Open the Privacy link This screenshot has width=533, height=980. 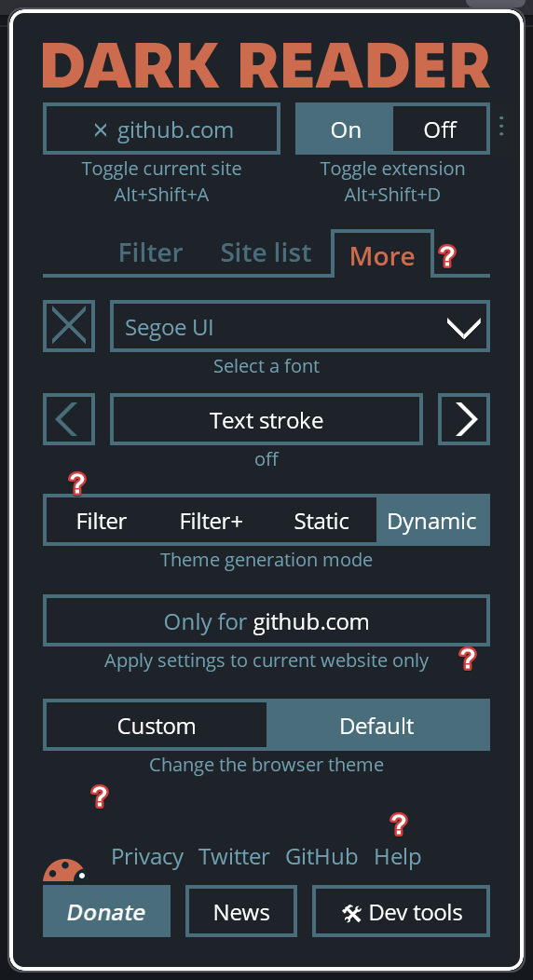[147, 856]
